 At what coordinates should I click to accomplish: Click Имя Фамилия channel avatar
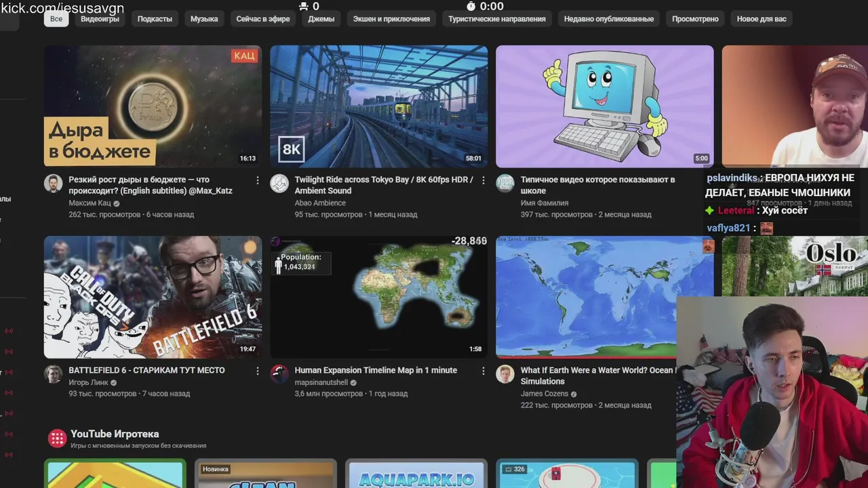[505, 183]
